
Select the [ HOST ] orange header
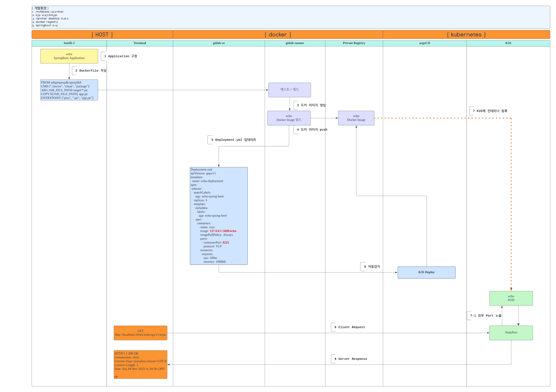102,35
